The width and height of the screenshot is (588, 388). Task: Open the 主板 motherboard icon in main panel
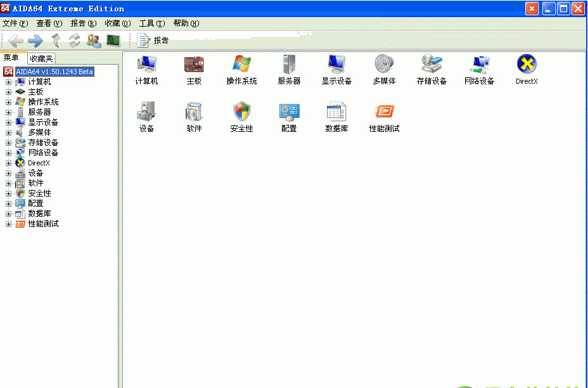pos(194,65)
